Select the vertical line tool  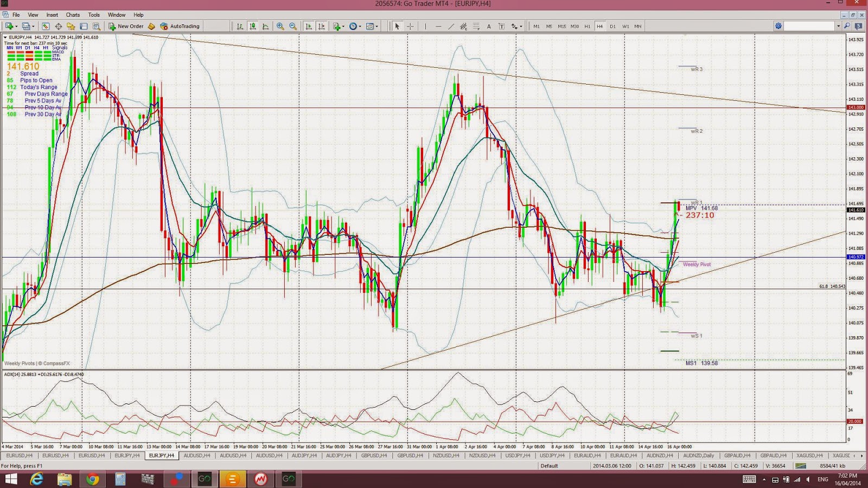pos(426,26)
